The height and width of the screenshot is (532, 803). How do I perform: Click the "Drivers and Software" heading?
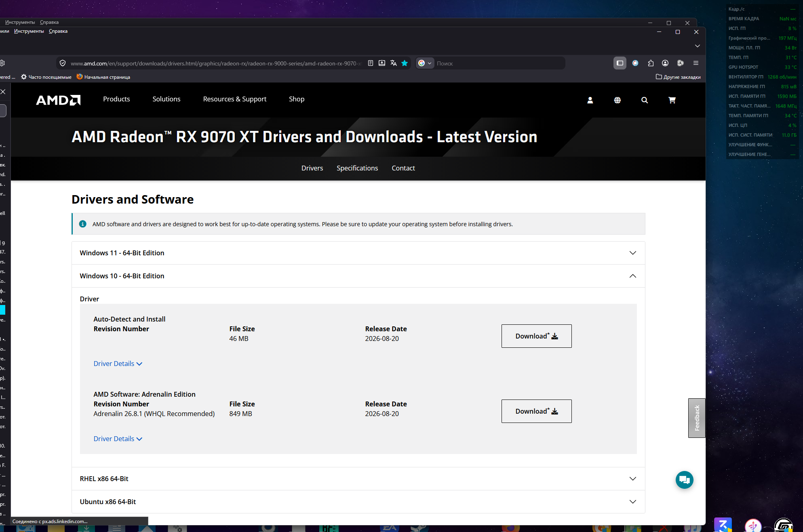point(133,200)
